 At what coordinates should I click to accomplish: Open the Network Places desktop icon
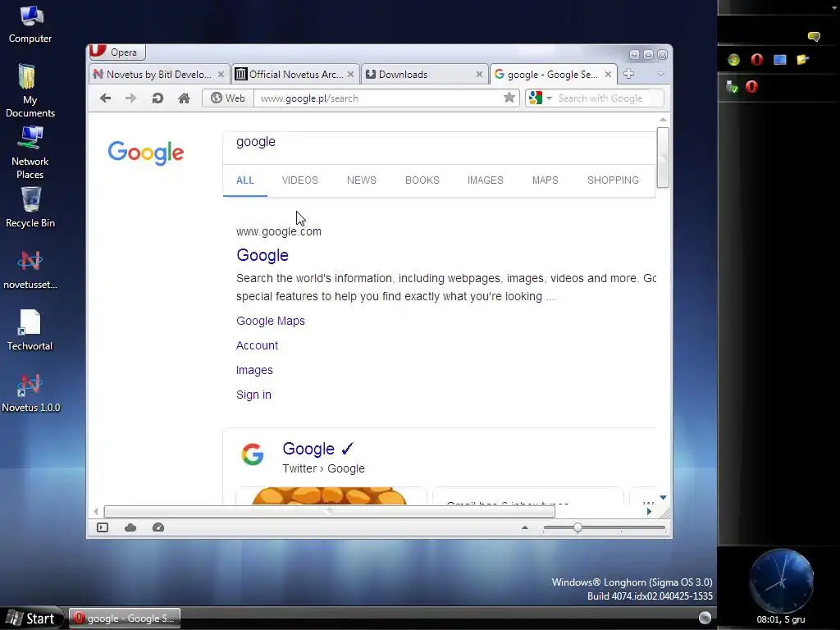click(x=30, y=152)
